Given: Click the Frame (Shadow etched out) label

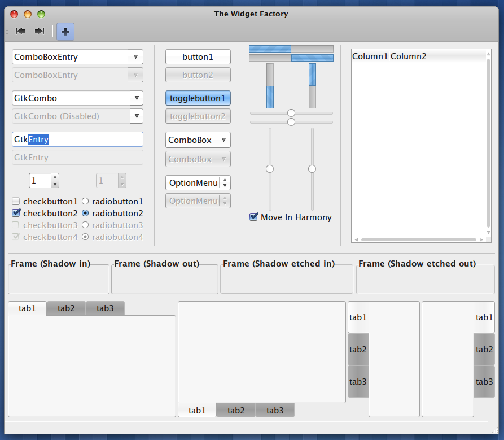Looking at the screenshot, I should tap(417, 264).
